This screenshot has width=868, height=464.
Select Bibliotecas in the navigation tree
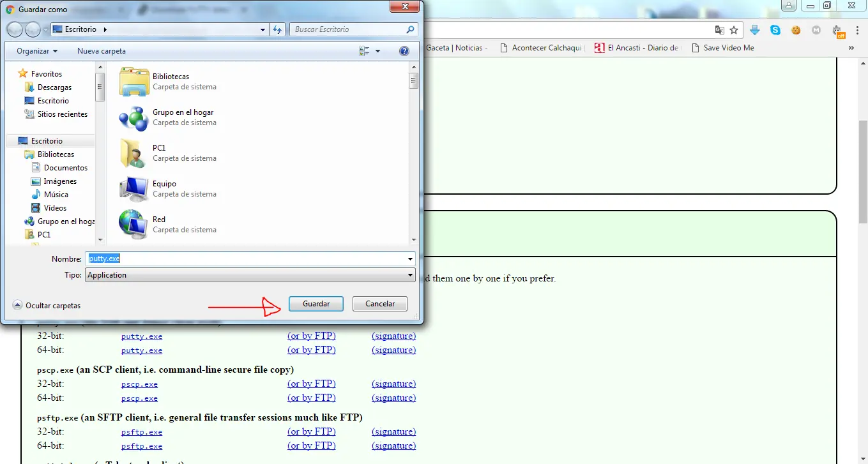click(x=56, y=154)
